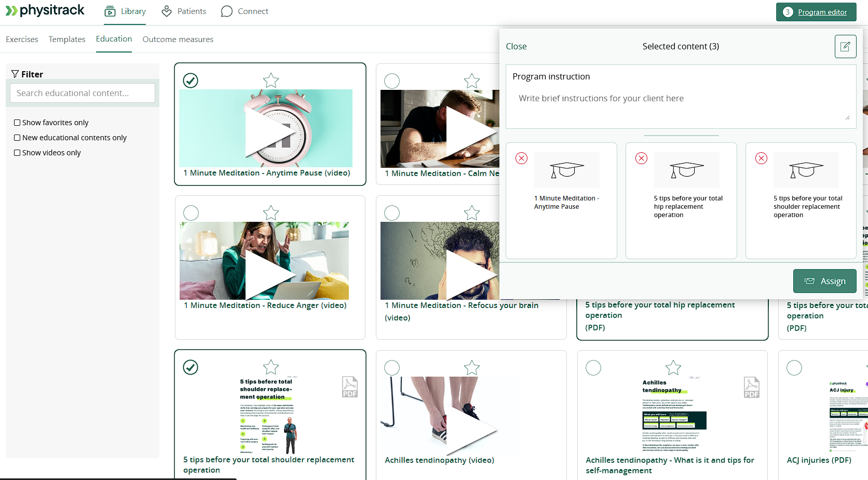Open 5 tips hip replacement operation title
The height and width of the screenshot is (480, 868).
(x=660, y=310)
